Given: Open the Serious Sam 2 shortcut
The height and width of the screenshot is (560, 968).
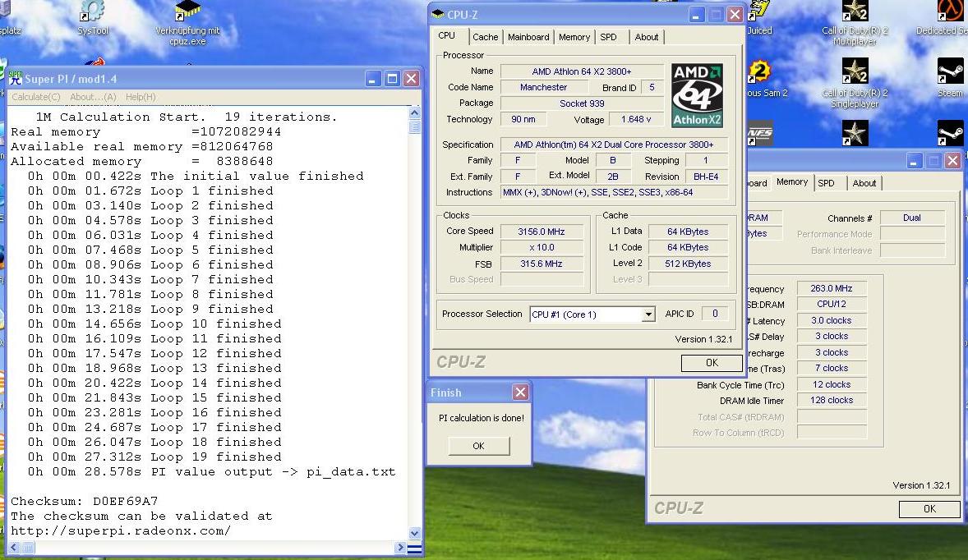Looking at the screenshot, I should 764,80.
